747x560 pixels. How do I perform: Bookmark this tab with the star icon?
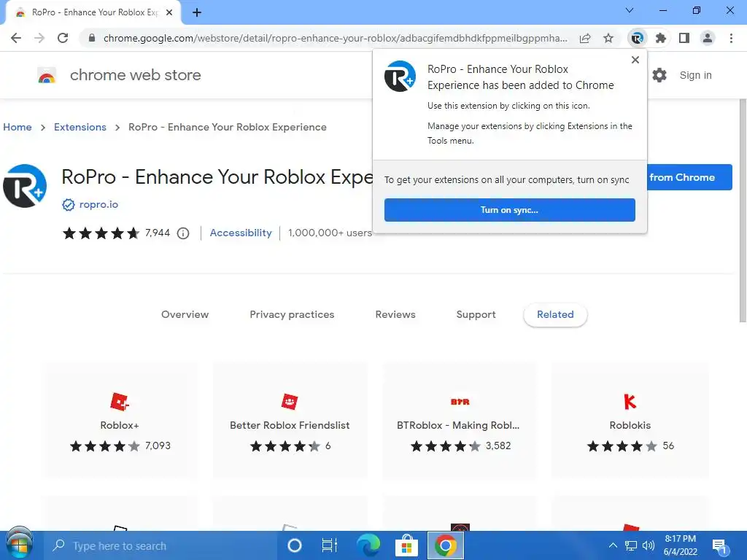click(x=608, y=38)
